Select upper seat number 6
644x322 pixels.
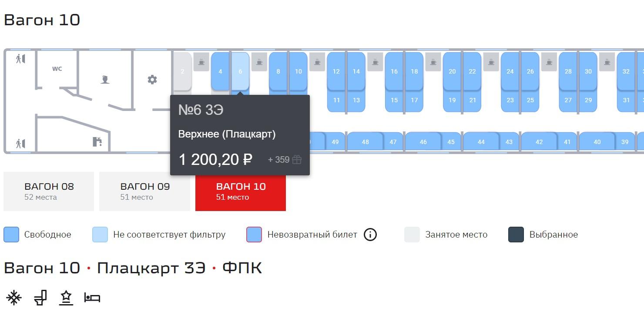point(240,71)
